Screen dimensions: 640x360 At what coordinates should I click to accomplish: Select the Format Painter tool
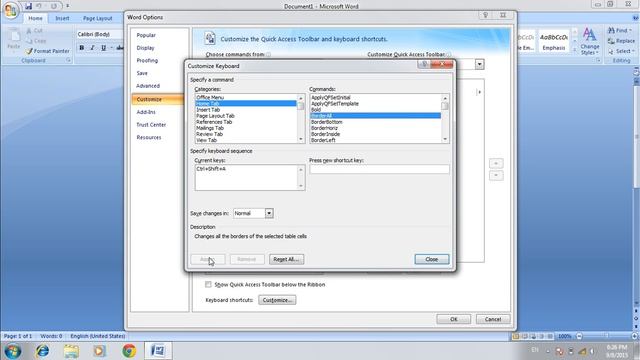pos(47,51)
